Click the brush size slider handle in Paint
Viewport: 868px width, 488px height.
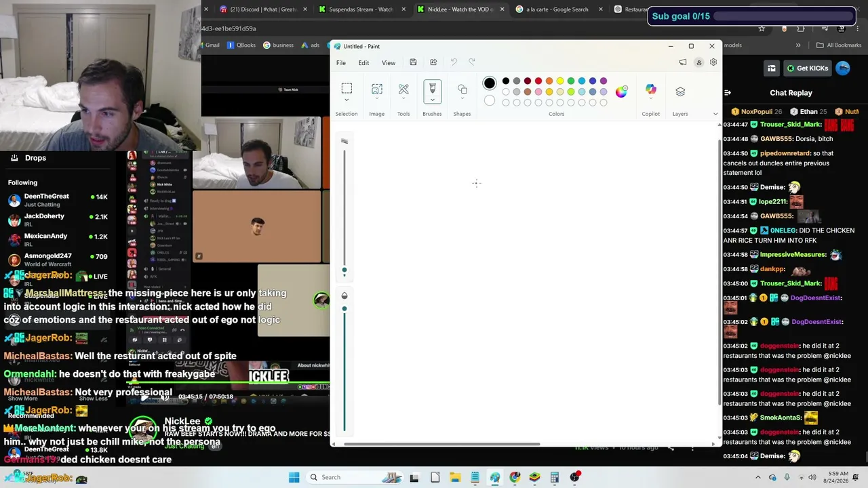(344, 271)
